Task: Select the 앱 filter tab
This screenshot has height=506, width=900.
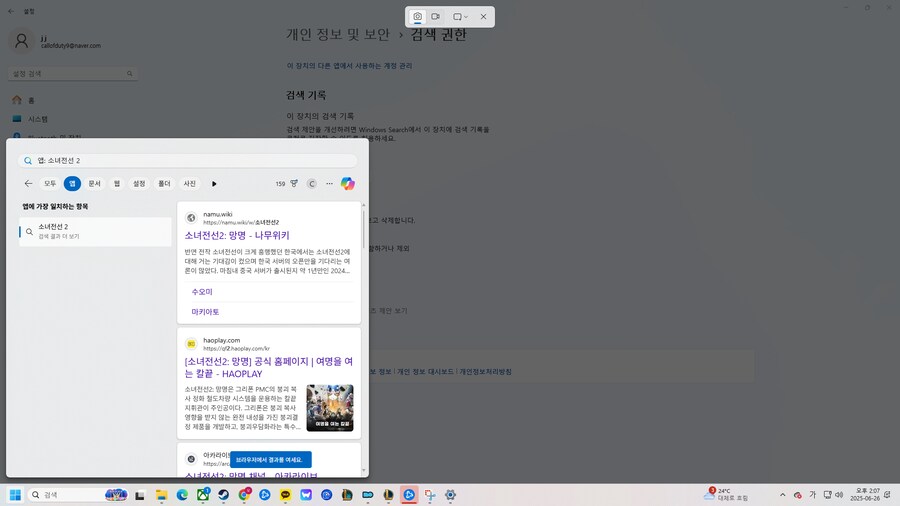Action: pyautogui.click(x=72, y=184)
